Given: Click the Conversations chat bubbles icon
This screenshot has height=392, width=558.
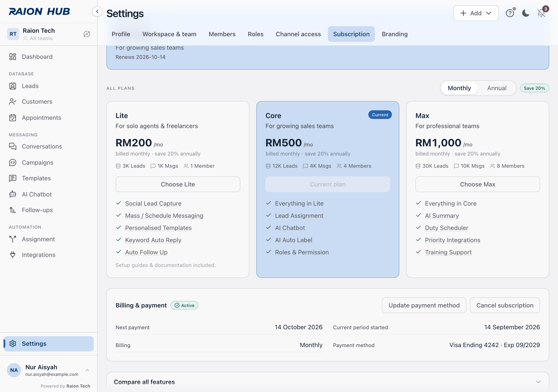Looking at the screenshot, I should (x=13, y=146).
